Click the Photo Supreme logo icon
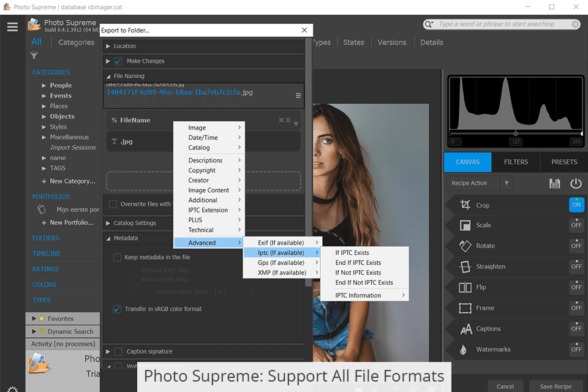This screenshot has height=392, width=588. (34, 24)
